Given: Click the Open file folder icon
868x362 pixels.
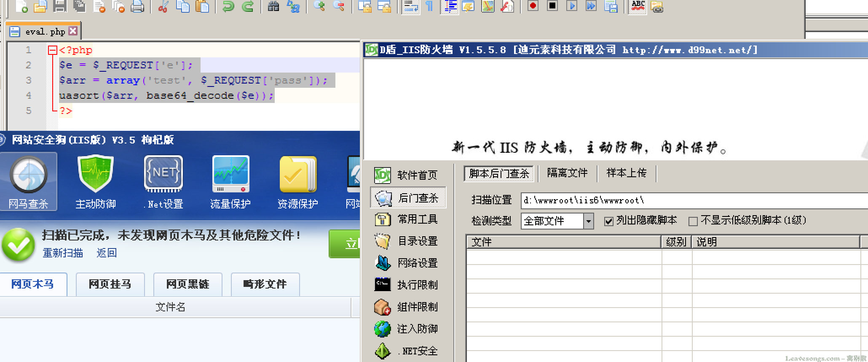Looking at the screenshot, I should coord(40,6).
